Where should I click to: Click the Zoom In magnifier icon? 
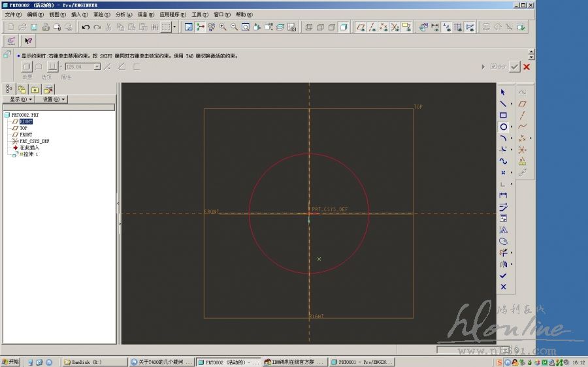tap(223, 27)
